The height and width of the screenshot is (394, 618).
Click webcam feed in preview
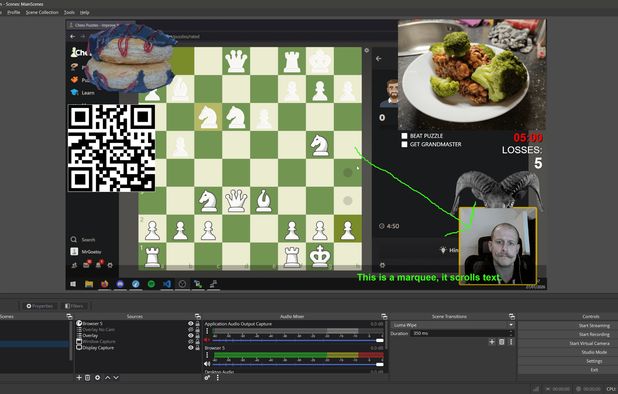[x=498, y=246]
